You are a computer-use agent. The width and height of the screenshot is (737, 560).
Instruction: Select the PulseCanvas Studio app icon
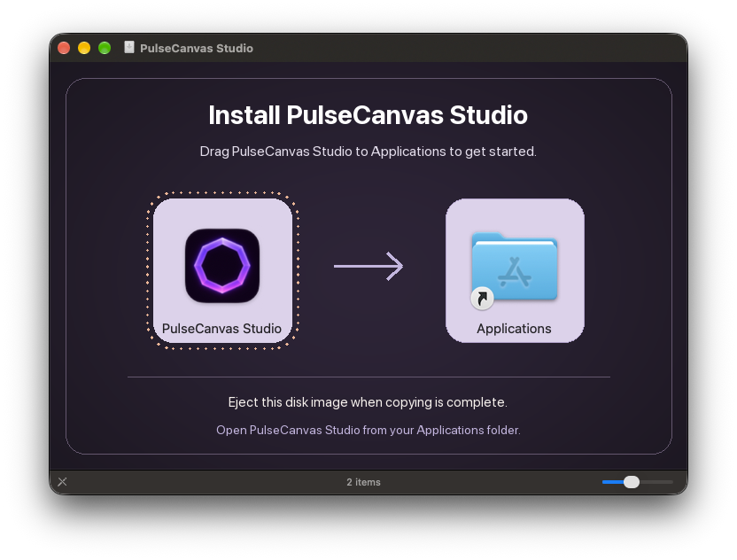coord(222,266)
